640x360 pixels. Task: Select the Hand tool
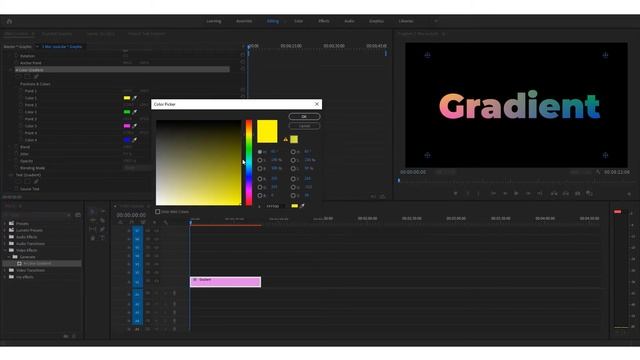[x=93, y=238]
